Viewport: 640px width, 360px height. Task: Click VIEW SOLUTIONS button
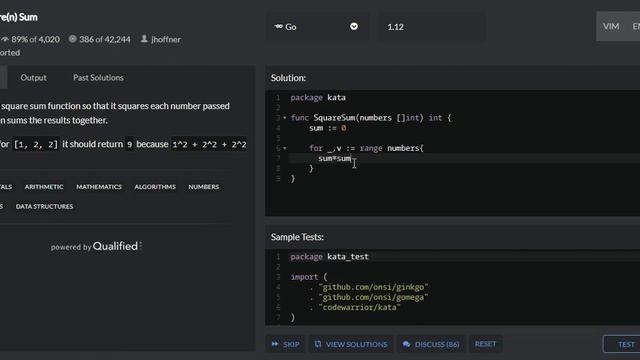(351, 344)
